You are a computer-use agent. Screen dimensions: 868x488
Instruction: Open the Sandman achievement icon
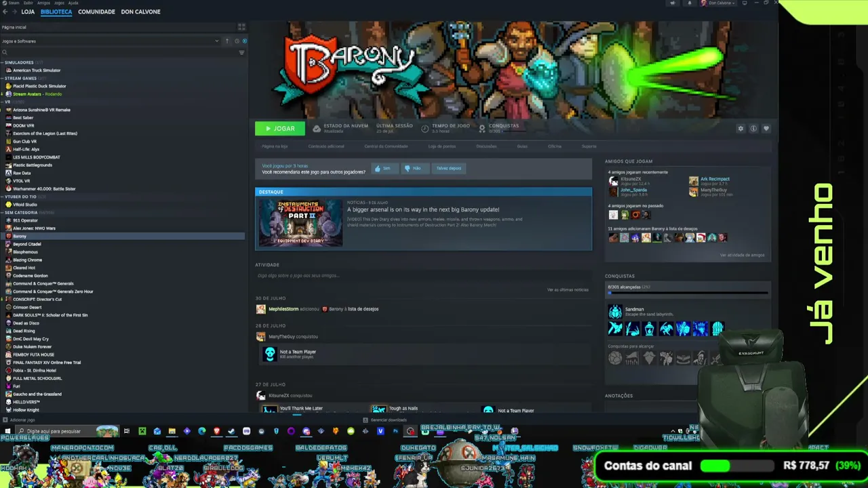coord(615,312)
